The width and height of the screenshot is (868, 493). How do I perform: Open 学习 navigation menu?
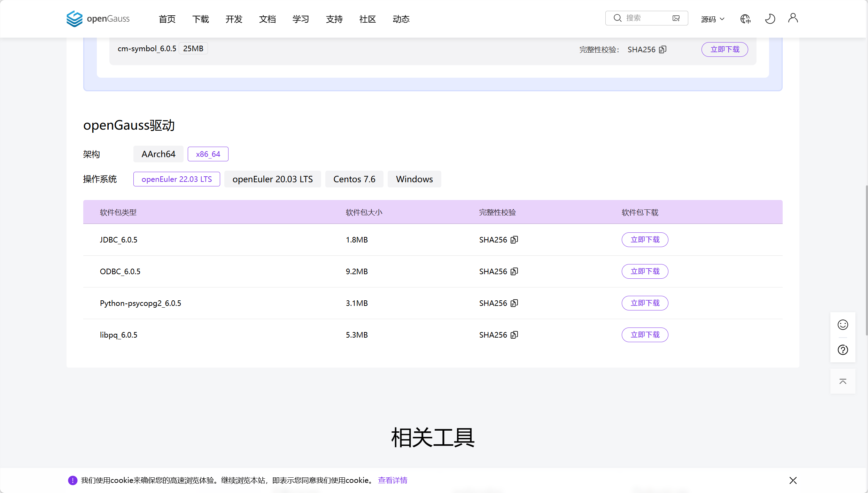(301, 19)
